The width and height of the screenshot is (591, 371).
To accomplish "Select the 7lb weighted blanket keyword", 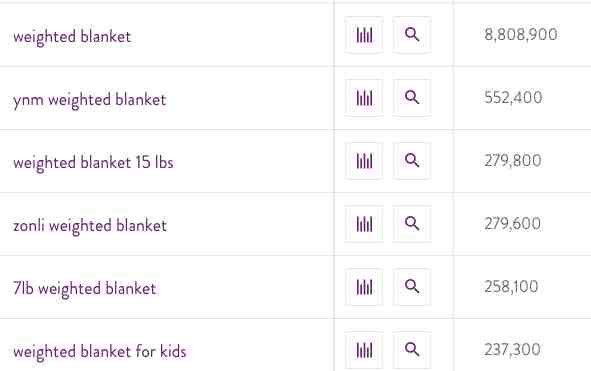I will click(84, 289).
